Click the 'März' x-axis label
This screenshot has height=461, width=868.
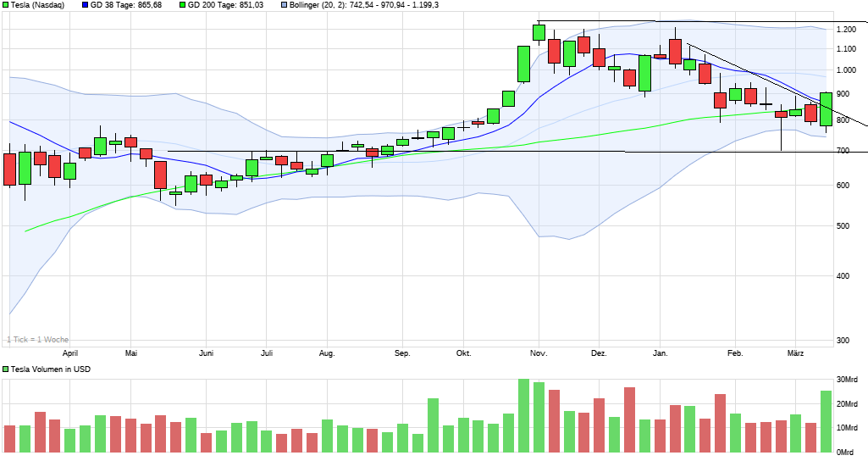point(795,353)
